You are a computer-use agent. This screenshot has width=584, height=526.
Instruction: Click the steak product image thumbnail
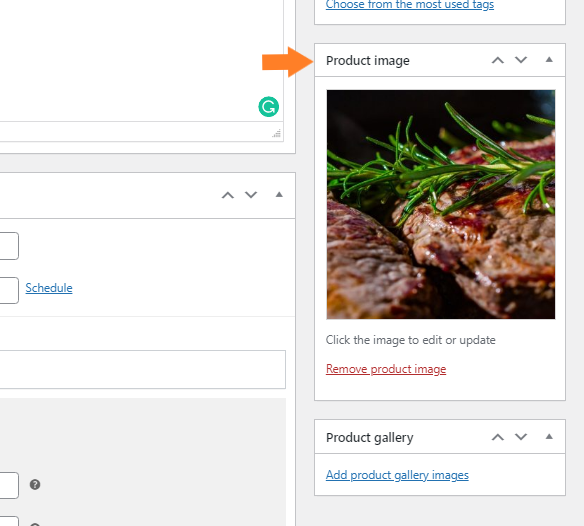coord(441,205)
